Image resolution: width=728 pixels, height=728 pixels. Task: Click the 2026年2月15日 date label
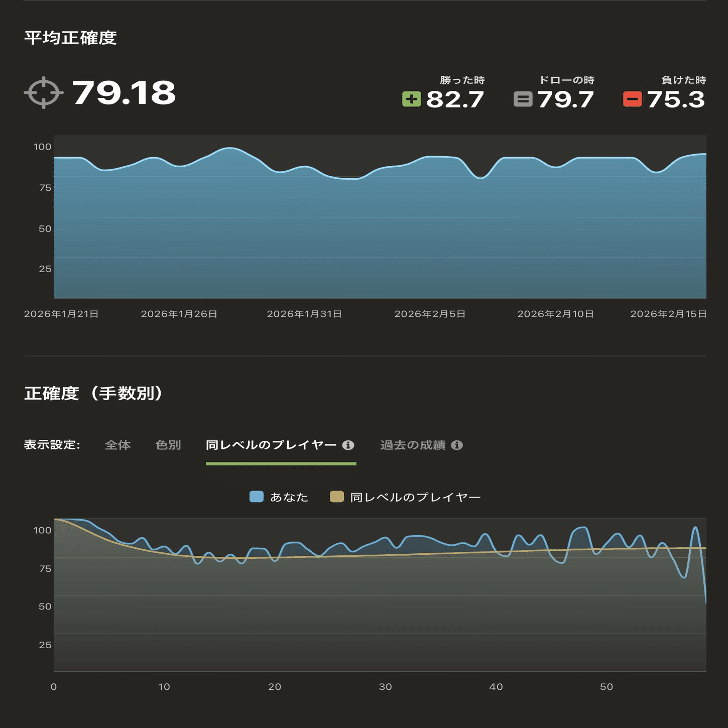tap(668, 314)
